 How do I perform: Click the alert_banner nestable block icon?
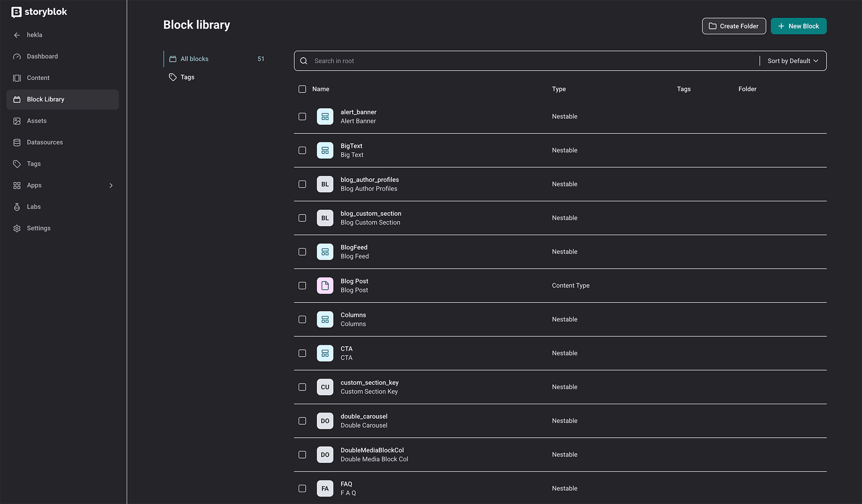(325, 117)
